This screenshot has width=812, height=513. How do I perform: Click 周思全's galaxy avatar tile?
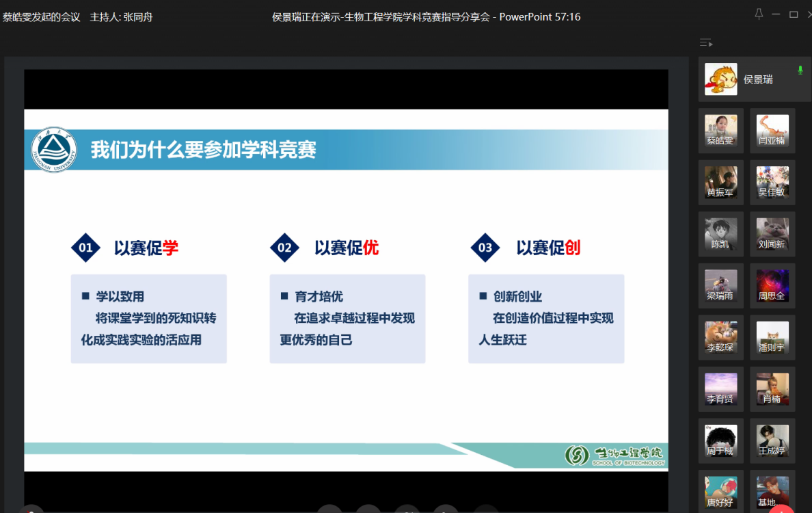point(772,286)
